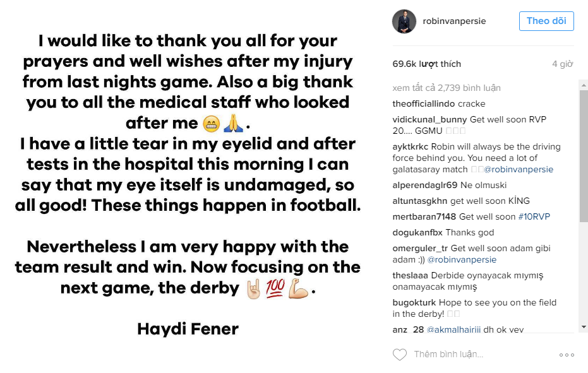The image size is (588, 373).
Task: Open bugokturk's profile from the comments
Action: tap(414, 302)
